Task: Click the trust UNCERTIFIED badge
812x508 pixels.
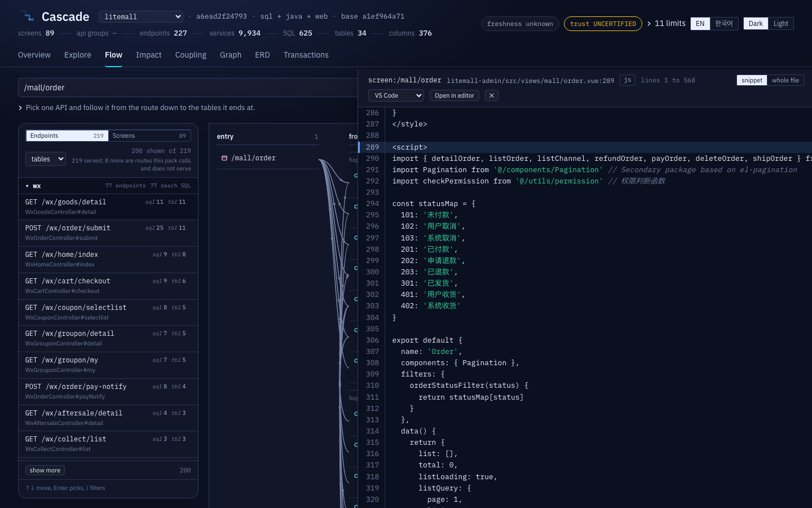Action: click(603, 24)
